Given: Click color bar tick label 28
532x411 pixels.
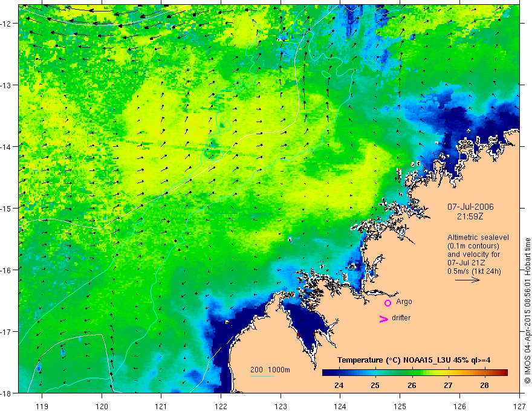Looking at the screenshot, I should click(484, 385).
